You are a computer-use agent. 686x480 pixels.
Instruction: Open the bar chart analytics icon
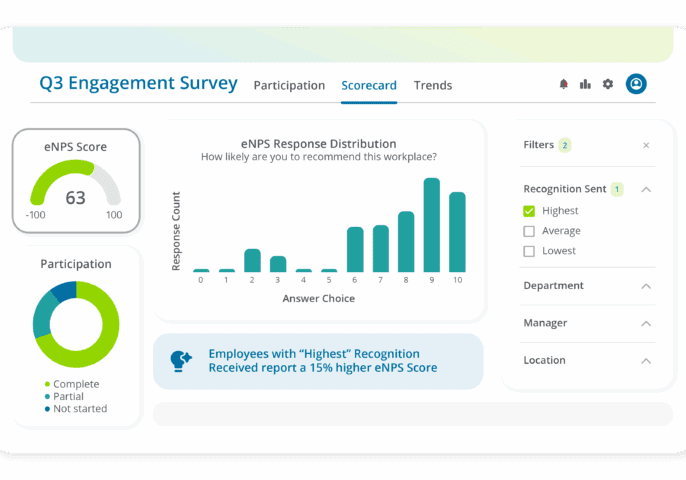click(586, 85)
